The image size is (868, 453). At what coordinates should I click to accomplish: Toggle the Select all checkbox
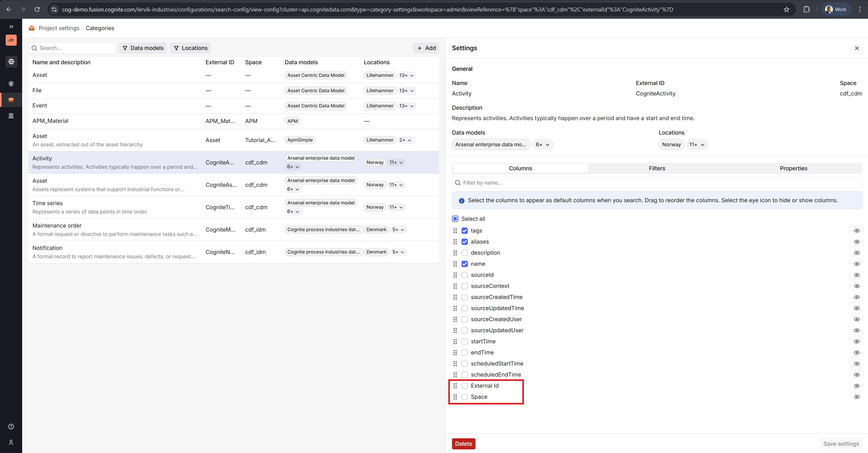click(455, 219)
